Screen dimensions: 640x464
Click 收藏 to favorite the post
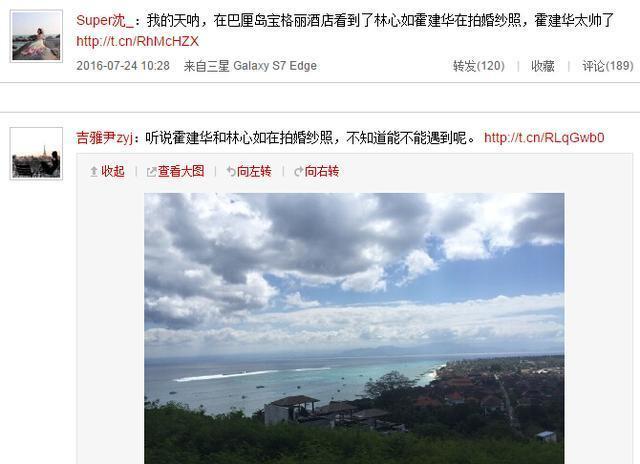(x=542, y=66)
